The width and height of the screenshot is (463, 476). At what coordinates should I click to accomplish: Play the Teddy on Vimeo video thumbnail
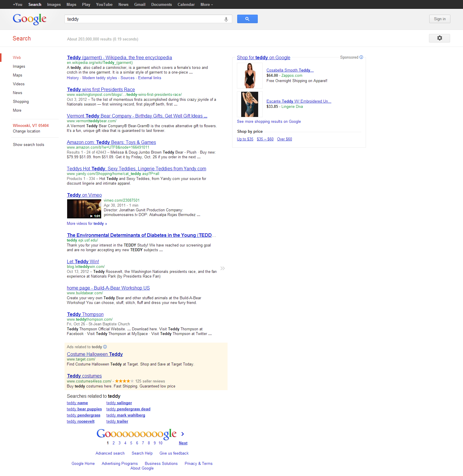(84, 209)
